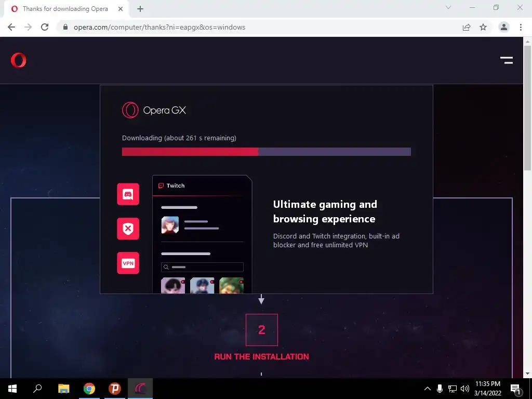Click the Opera logo in page header
The height and width of the screenshot is (399, 532).
click(x=18, y=60)
